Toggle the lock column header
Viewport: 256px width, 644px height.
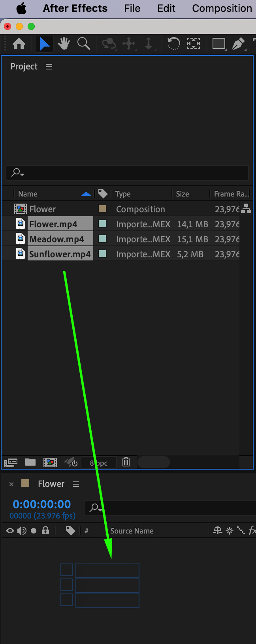point(45,530)
